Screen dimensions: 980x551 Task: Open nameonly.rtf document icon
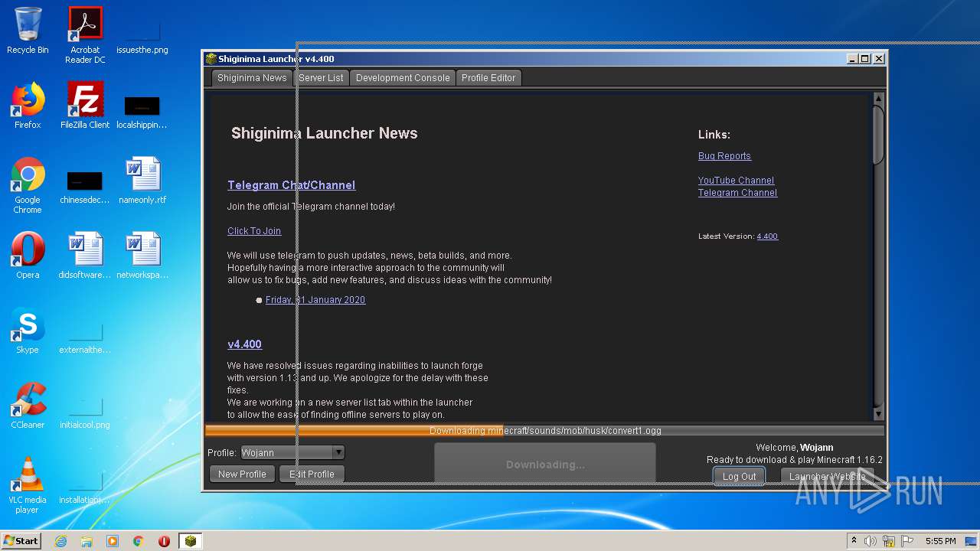tap(142, 181)
